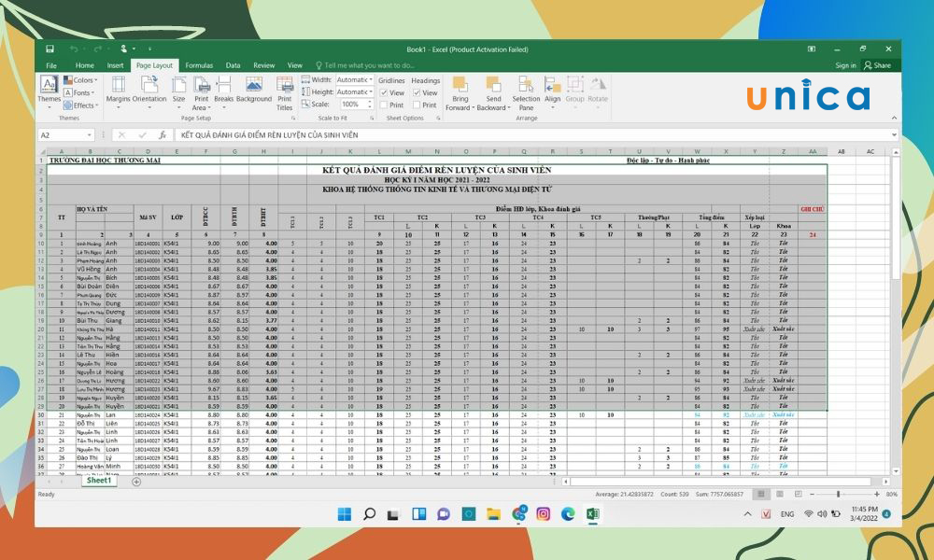Click the Send Backward icon
The image size is (934, 560).
coord(493,85)
